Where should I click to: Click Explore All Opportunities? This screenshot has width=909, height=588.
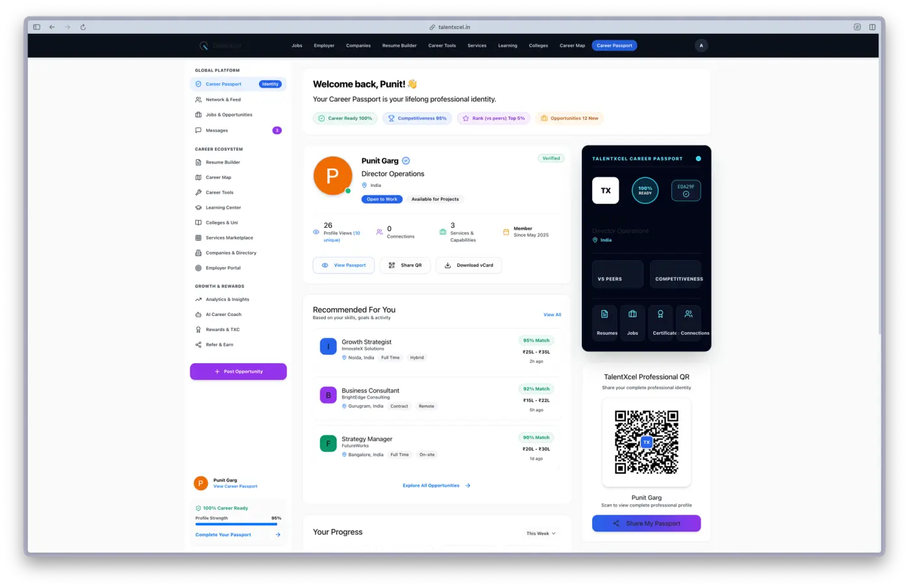click(436, 485)
